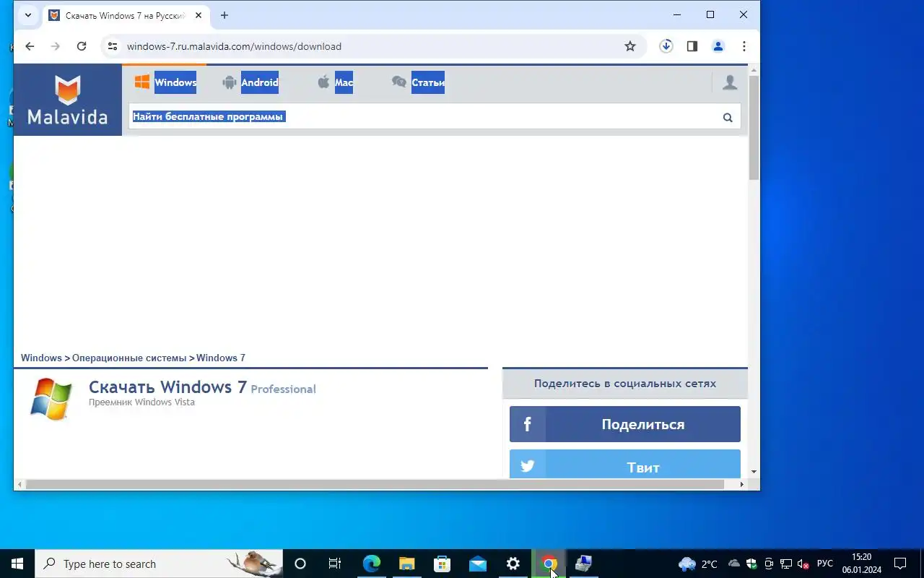Click the Windows breadcrumb link
Screen dimensions: 924x578
[41, 358]
